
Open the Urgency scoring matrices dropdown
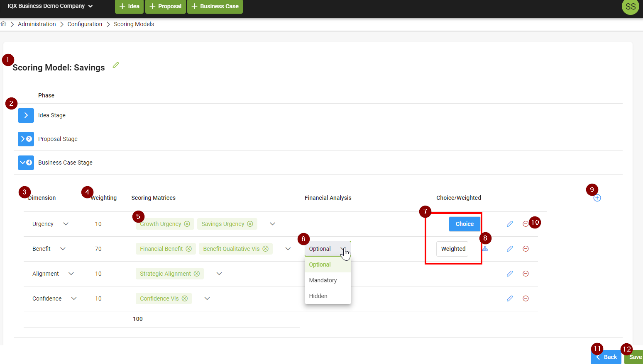[272, 224]
